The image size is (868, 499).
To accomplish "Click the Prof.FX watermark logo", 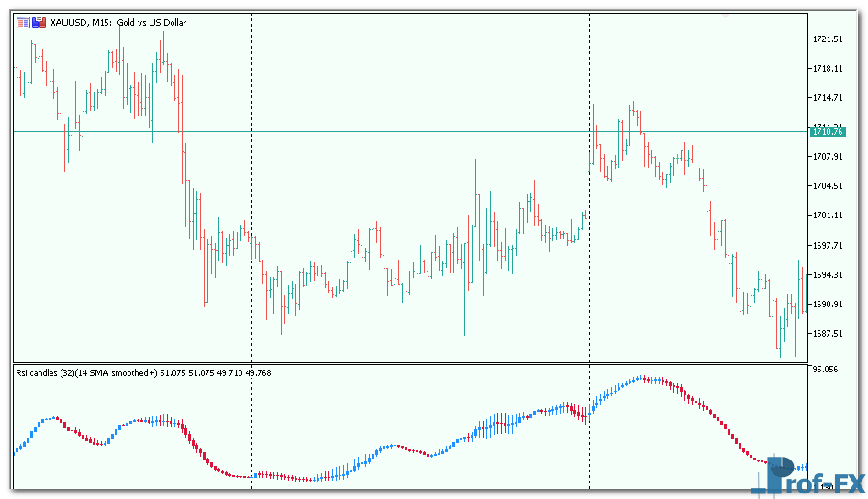I will [814, 478].
